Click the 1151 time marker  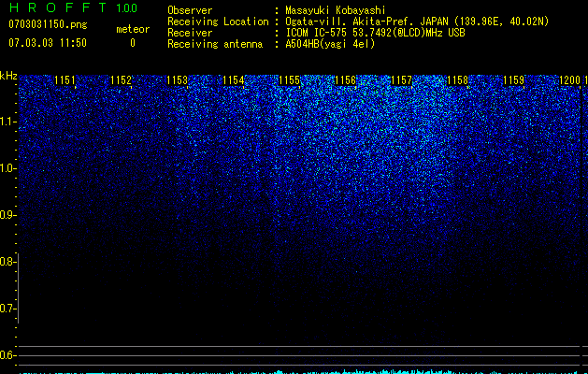pyautogui.click(x=65, y=80)
